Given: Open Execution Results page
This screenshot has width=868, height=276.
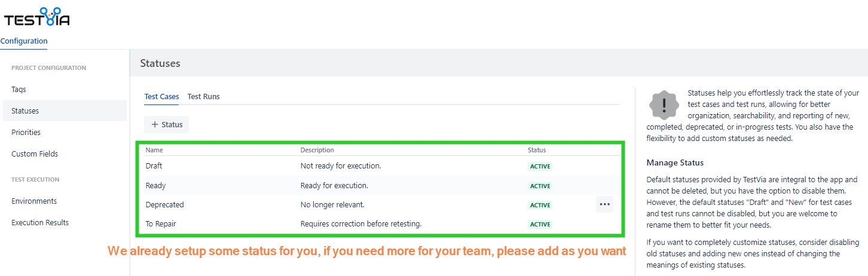Looking at the screenshot, I should pos(40,223).
